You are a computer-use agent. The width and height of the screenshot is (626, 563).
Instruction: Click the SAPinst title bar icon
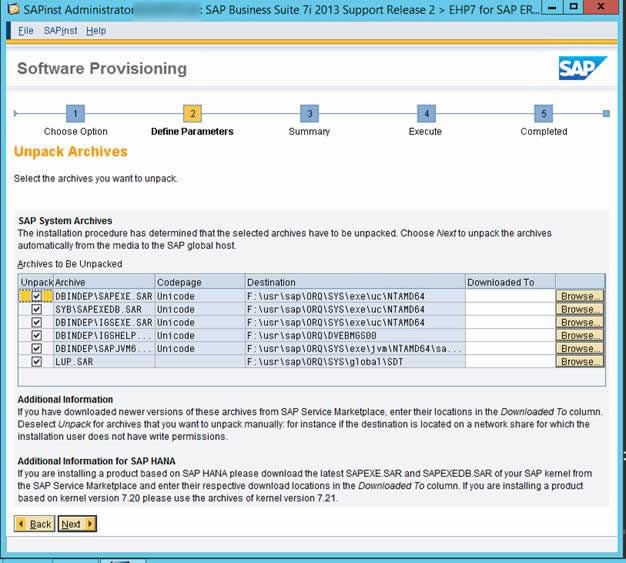[x=13, y=9]
